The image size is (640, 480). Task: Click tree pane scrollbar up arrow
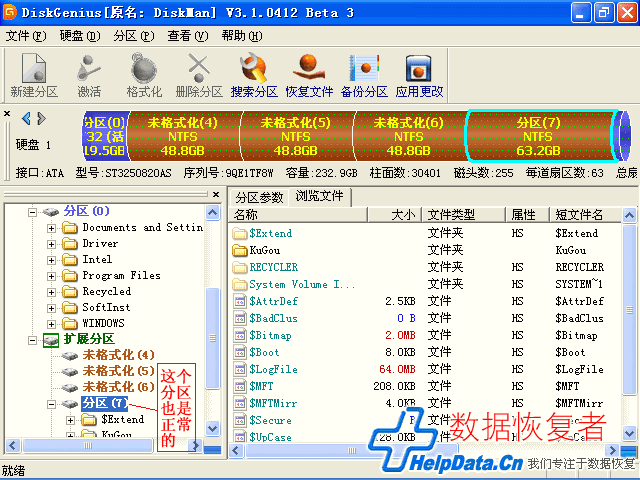pos(213,213)
